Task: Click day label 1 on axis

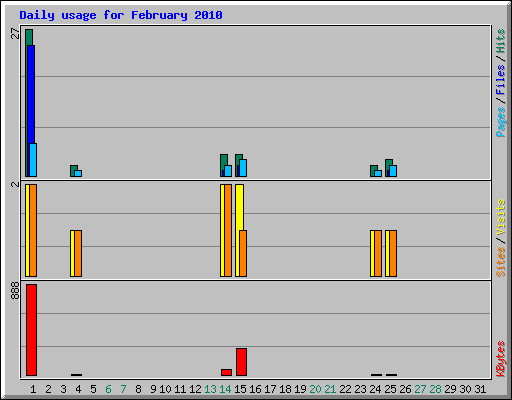Action: click(x=33, y=389)
